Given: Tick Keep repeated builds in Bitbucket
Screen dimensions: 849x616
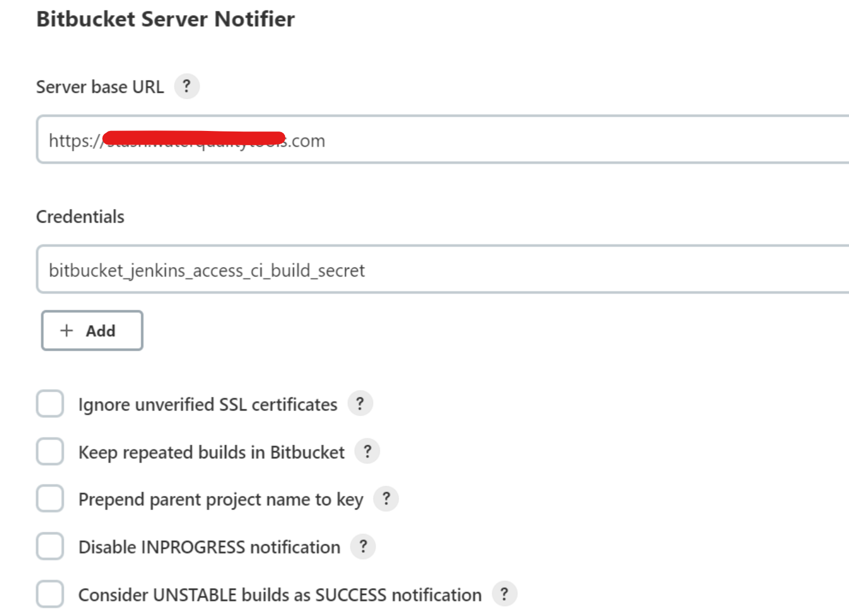Looking at the screenshot, I should click(x=50, y=451).
